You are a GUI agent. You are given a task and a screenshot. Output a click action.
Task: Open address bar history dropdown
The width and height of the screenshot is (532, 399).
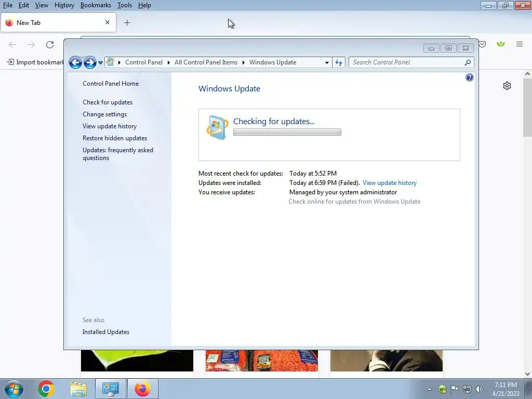pyautogui.click(x=327, y=62)
